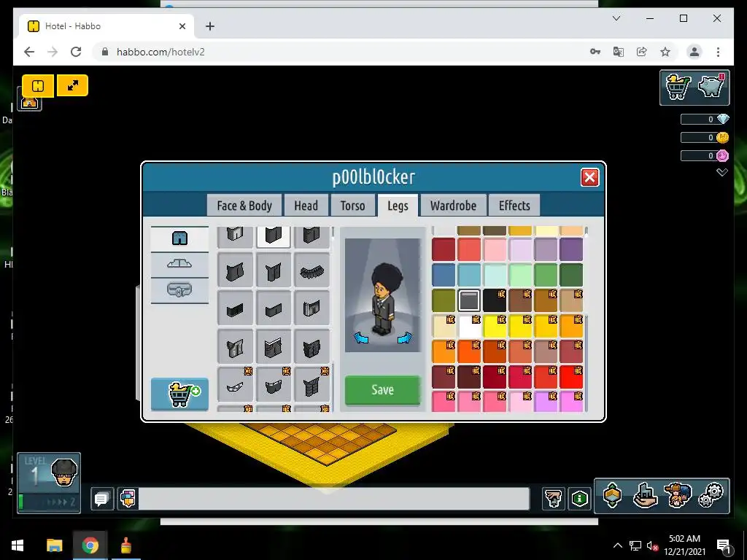Image resolution: width=747 pixels, height=560 pixels.
Task: Choose the frilly skirt legs item
Action: click(311, 271)
